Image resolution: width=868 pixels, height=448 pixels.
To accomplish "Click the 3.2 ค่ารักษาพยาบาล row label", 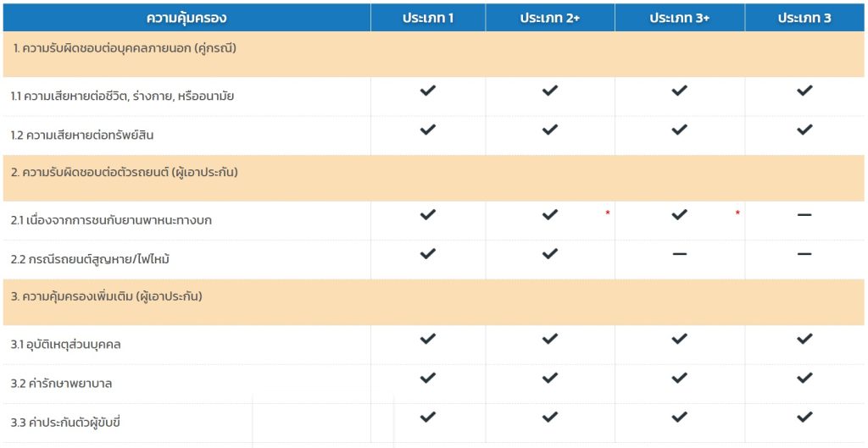I will tap(62, 384).
